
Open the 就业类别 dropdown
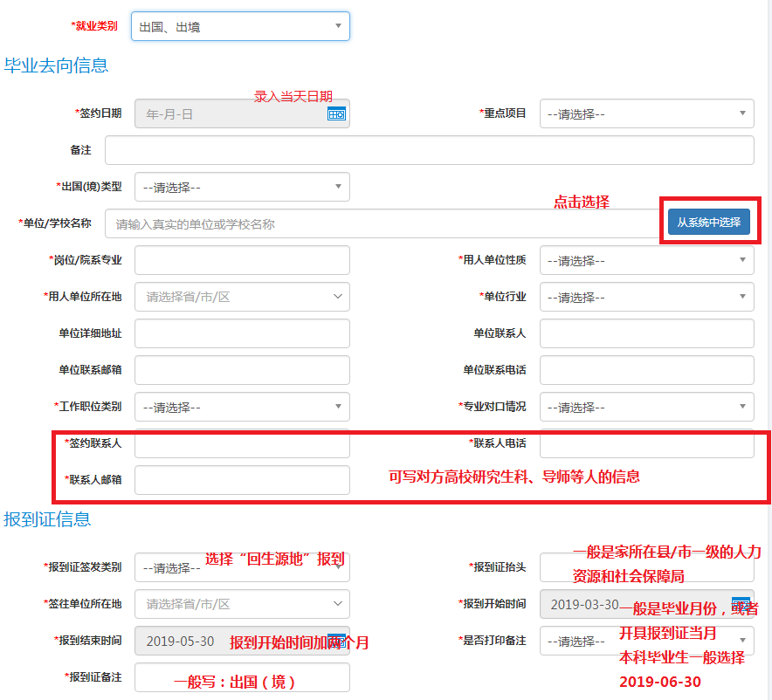(240, 26)
